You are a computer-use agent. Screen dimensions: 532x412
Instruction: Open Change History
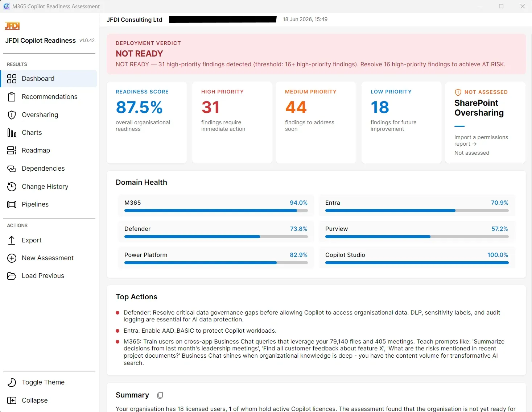[x=49, y=187]
